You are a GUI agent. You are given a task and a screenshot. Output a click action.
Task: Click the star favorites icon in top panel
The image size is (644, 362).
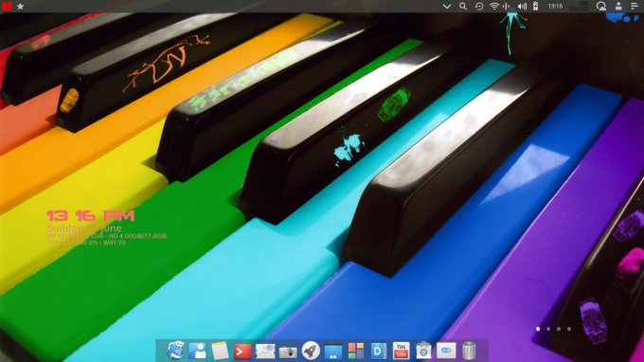coord(20,7)
